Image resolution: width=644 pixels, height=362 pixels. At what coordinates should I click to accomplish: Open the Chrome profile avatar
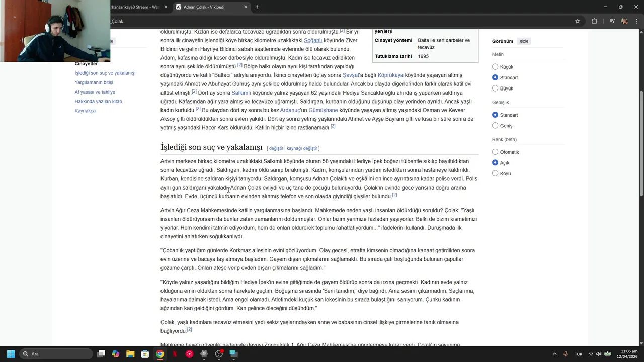[624, 21]
